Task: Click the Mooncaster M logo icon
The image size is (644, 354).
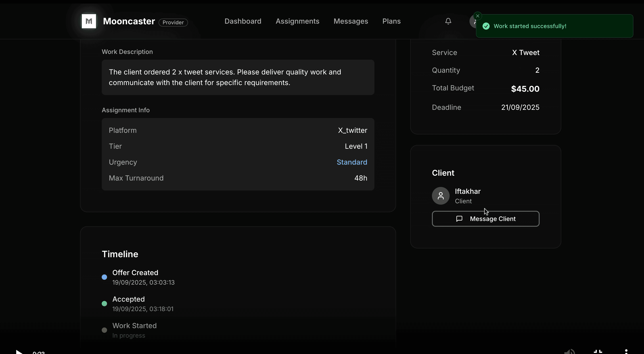Action: (89, 21)
